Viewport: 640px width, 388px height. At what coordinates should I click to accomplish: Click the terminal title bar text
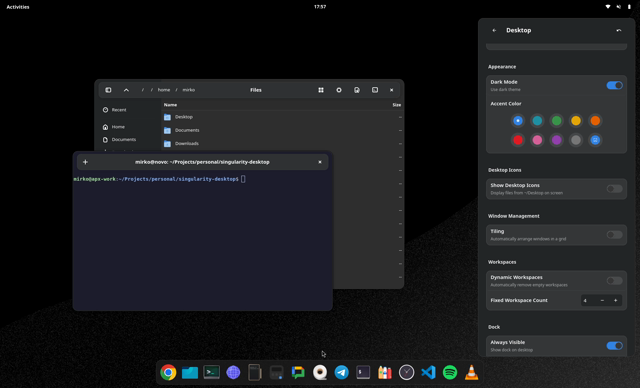coord(202,162)
